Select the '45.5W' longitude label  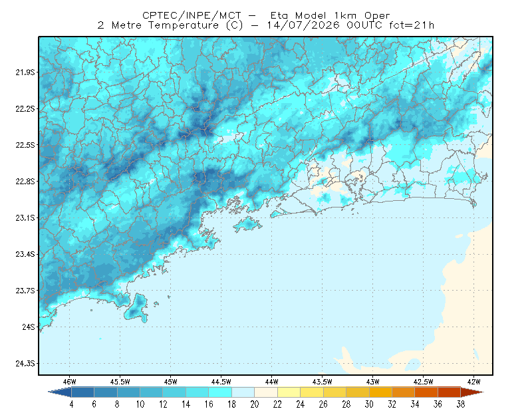(120, 382)
